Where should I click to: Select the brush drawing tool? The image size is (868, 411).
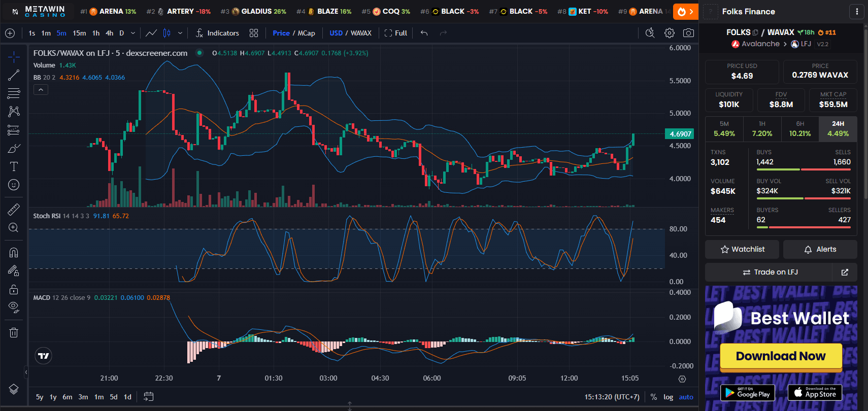(14, 148)
